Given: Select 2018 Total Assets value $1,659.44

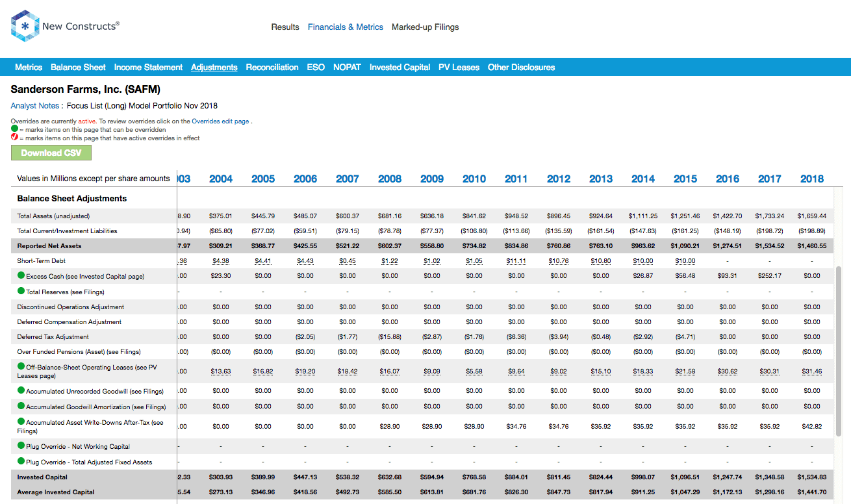Looking at the screenshot, I should coord(812,216).
